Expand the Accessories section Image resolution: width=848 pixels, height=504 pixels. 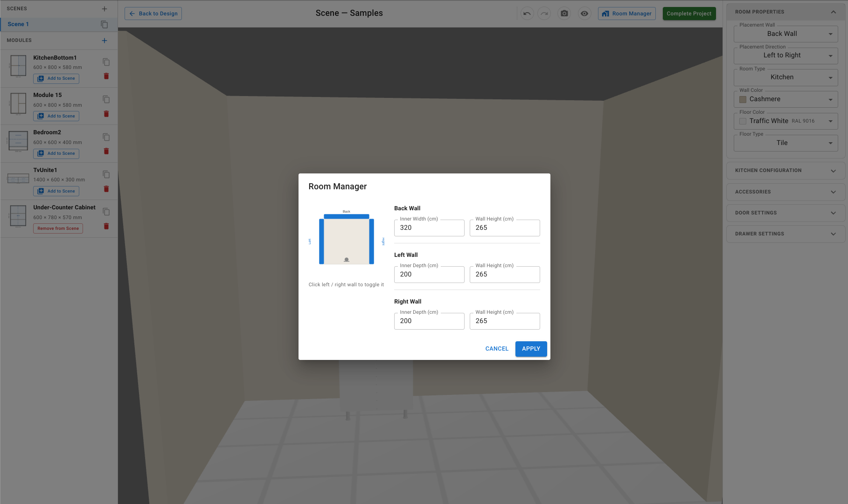click(786, 192)
